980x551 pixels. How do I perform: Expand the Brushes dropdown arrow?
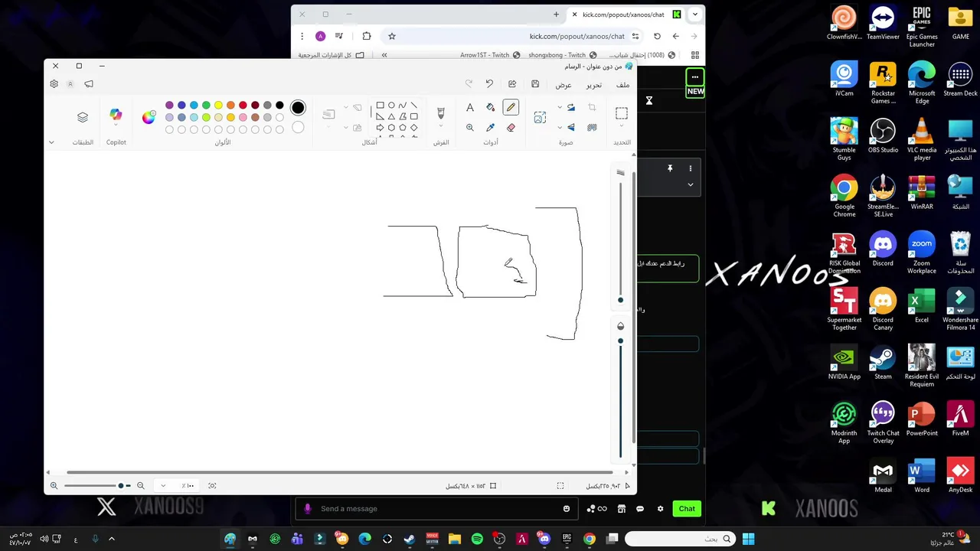[x=441, y=127]
